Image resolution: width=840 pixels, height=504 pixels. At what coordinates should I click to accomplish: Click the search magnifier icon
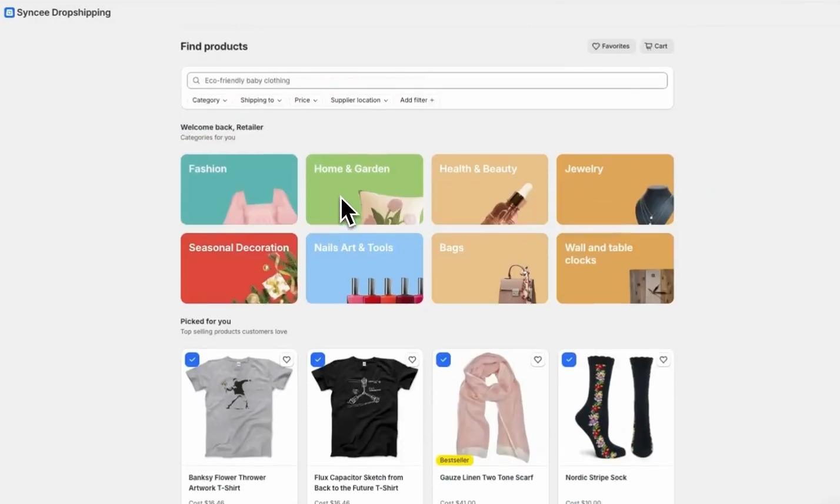196,80
